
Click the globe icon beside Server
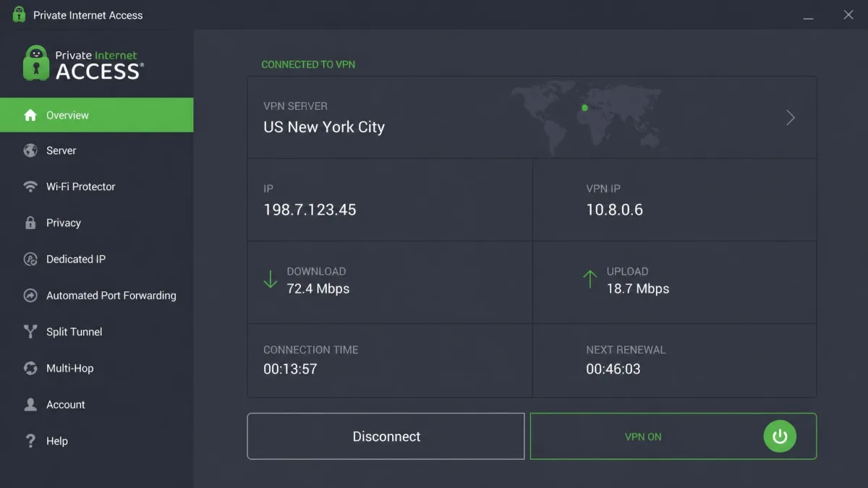(30, 150)
